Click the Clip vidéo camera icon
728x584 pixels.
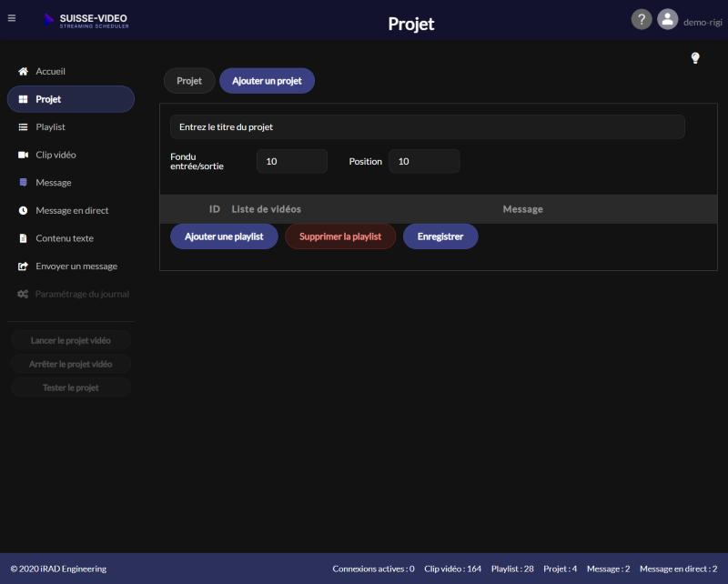coord(23,155)
